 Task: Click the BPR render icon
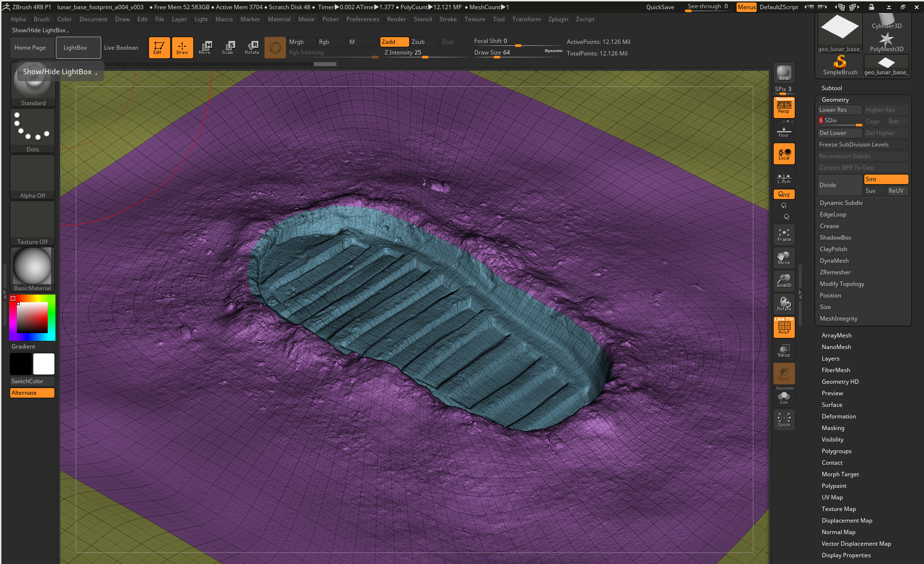784,73
